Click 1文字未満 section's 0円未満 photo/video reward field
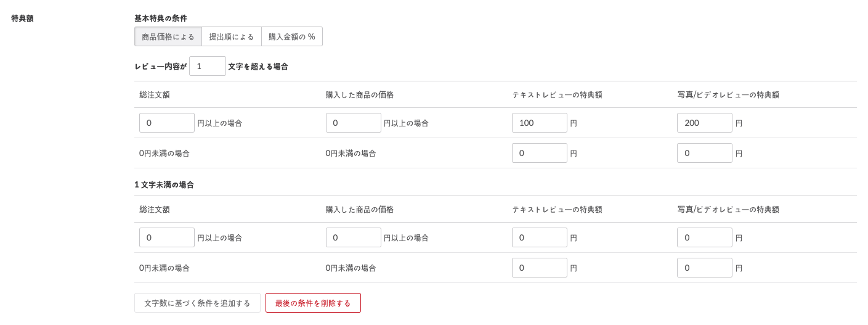 [705, 268]
